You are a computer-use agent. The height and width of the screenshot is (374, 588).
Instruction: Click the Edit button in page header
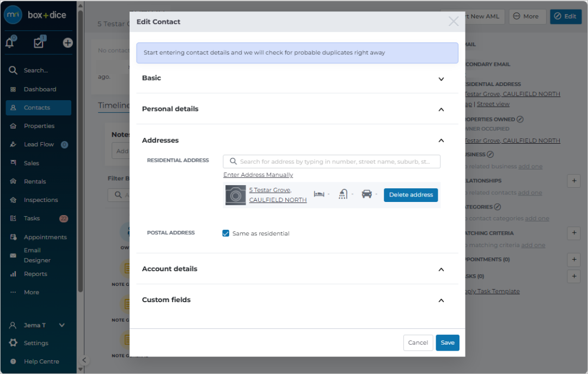(566, 16)
